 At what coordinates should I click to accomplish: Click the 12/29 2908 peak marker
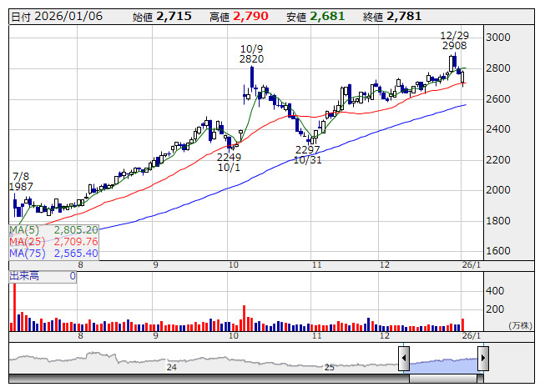(455, 41)
